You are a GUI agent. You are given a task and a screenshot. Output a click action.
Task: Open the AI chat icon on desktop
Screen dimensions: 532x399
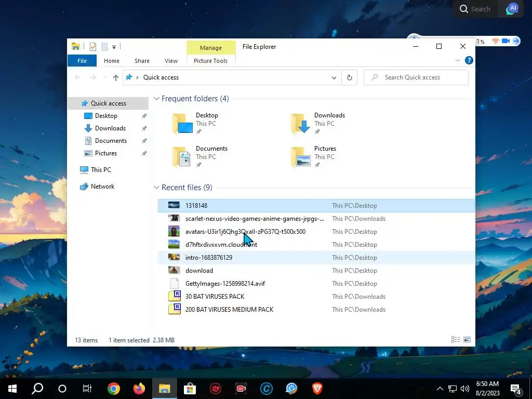click(512, 8)
